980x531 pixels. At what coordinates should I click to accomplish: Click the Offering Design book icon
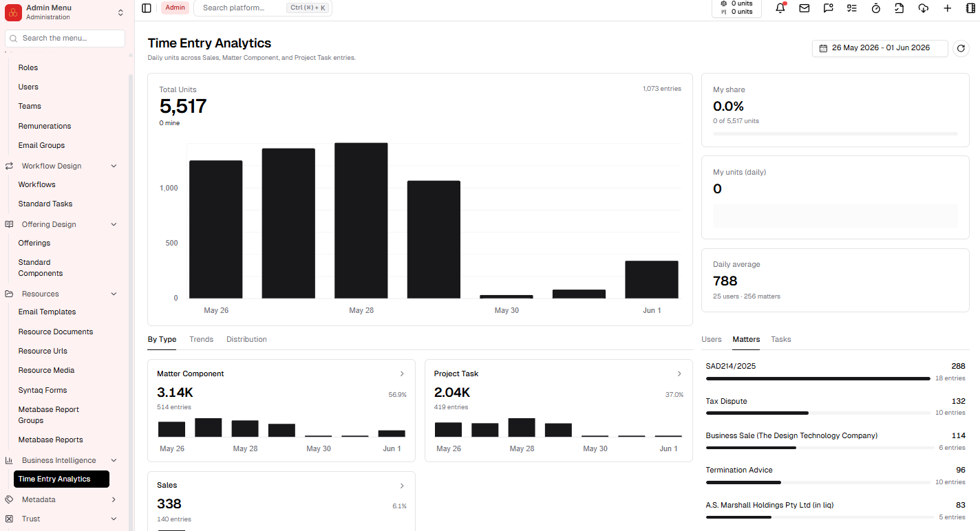(9, 224)
